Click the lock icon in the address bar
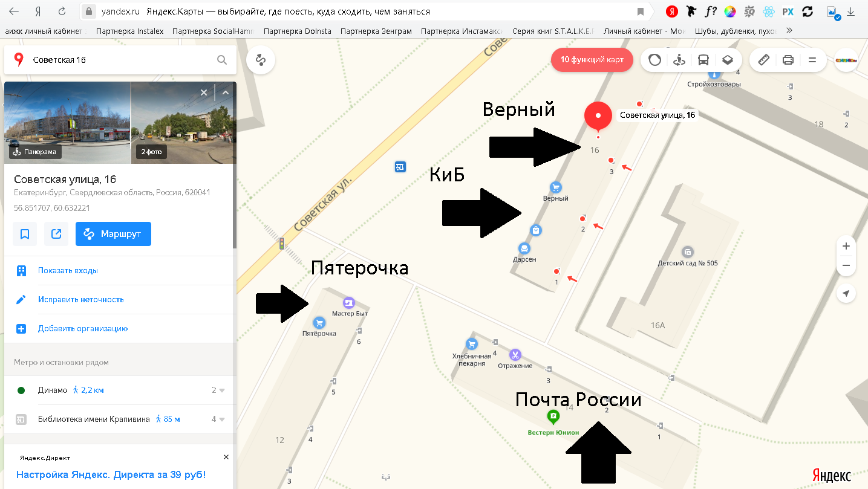This screenshot has height=489, width=868. pos(89,11)
